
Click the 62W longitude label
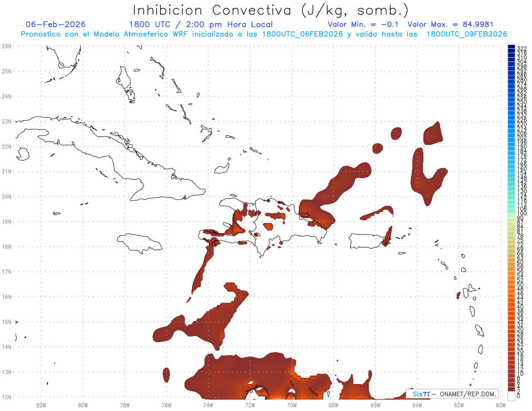[x=459, y=404]
